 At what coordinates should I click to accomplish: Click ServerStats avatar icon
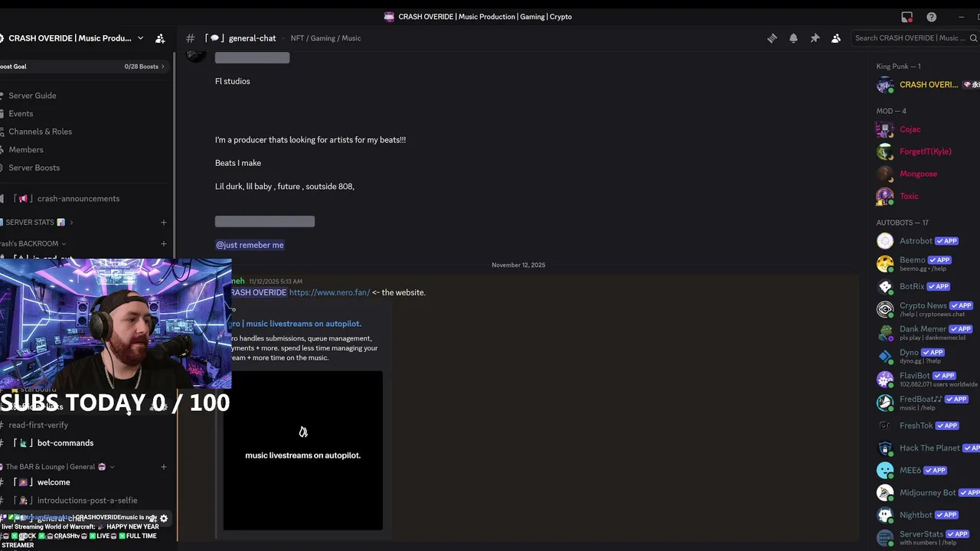pos(885,537)
